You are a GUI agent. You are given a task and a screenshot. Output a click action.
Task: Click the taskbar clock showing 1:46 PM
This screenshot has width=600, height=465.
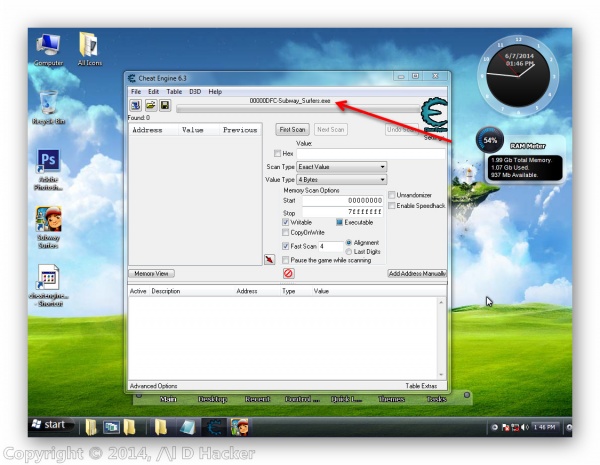click(x=545, y=427)
